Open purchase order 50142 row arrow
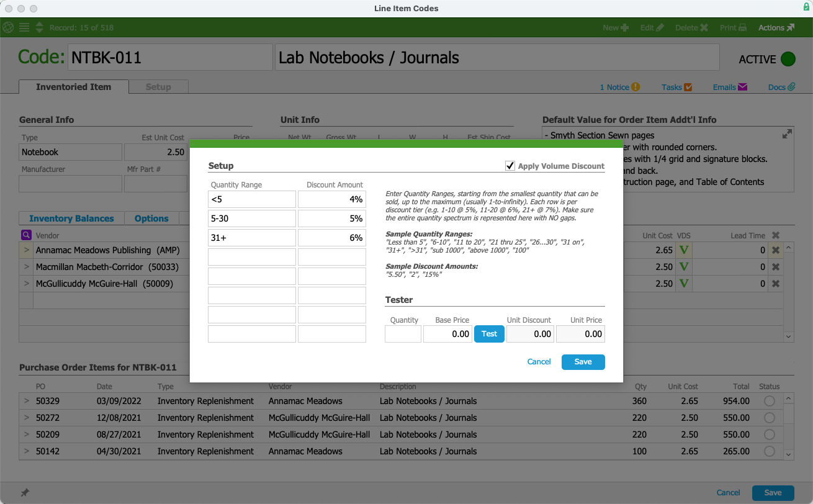Image resolution: width=813 pixels, height=504 pixels. (26, 451)
